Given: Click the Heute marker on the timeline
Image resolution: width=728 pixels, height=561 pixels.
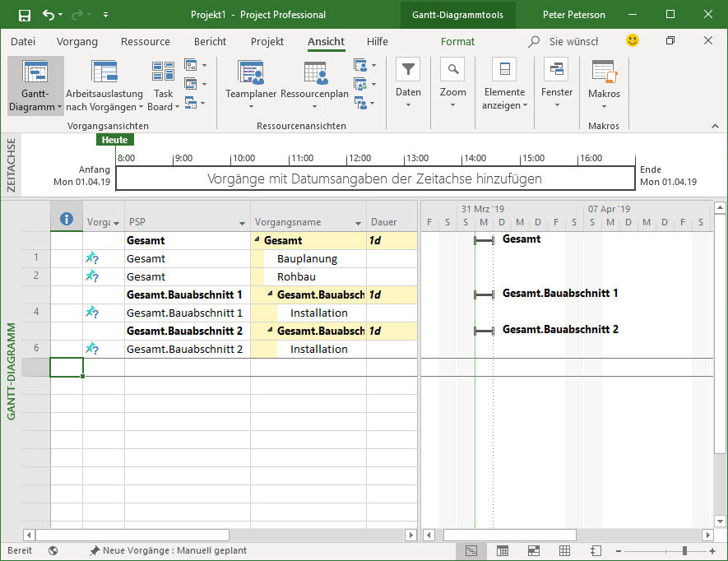Looking at the screenshot, I should 114,140.
